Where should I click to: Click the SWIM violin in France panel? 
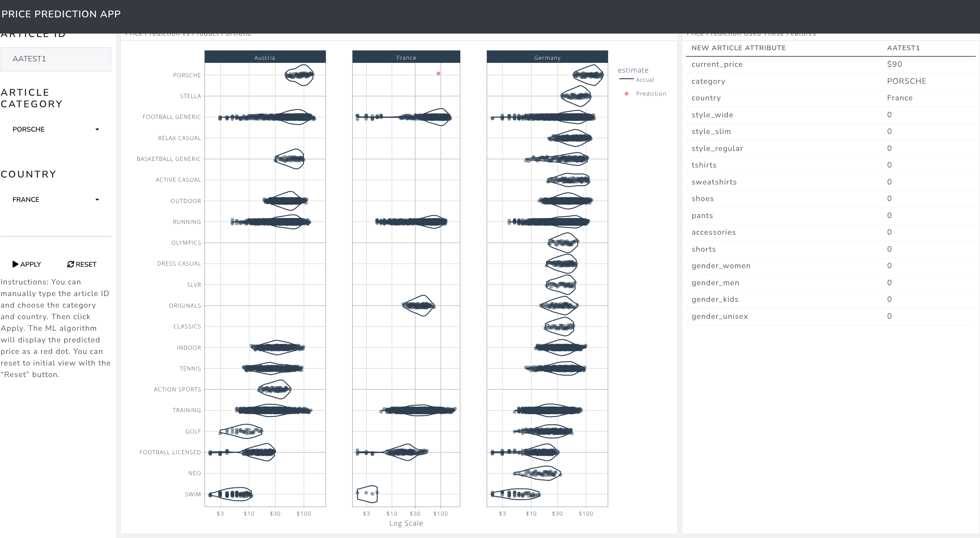pos(367,494)
